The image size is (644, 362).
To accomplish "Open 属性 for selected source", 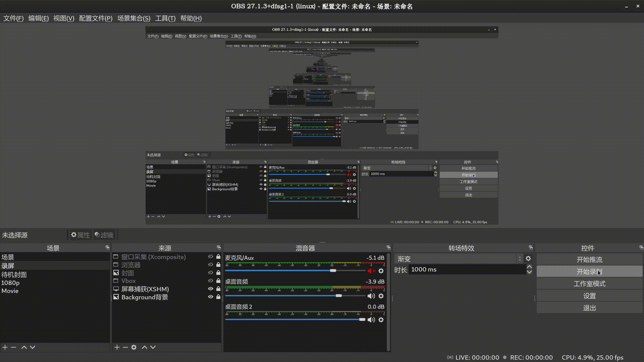I will pos(80,235).
